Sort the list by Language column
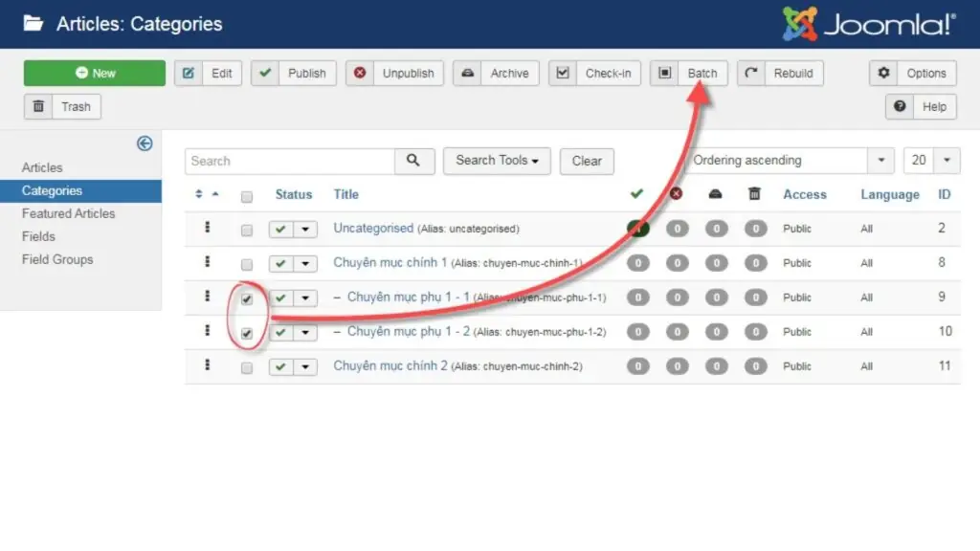This screenshot has width=980, height=551. (x=890, y=194)
